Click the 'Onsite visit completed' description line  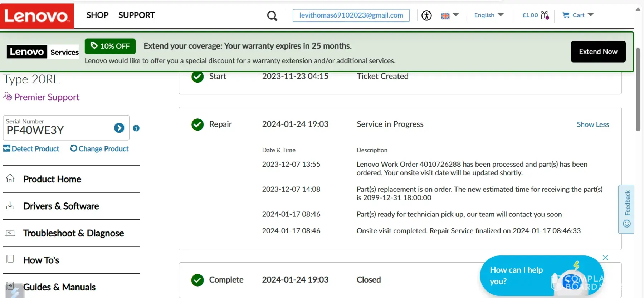point(469,231)
